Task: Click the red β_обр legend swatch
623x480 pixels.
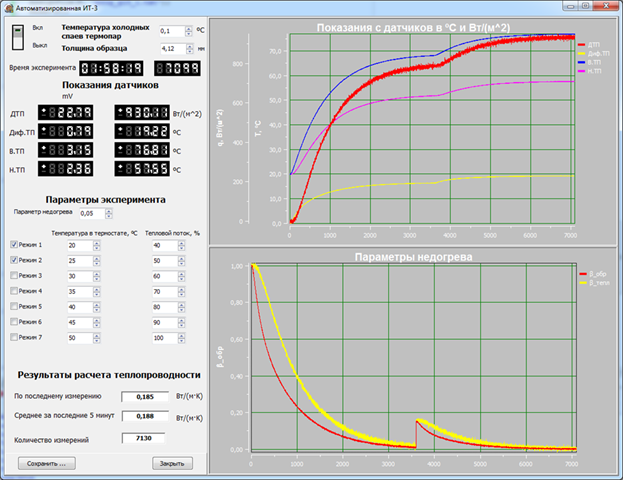Action: (583, 274)
